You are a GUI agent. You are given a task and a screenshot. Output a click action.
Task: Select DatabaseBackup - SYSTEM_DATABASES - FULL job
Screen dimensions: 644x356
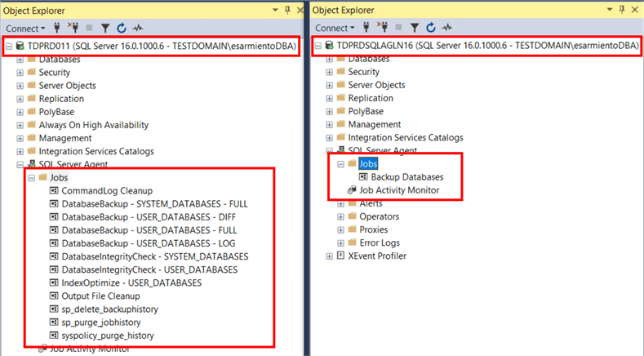click(x=154, y=204)
